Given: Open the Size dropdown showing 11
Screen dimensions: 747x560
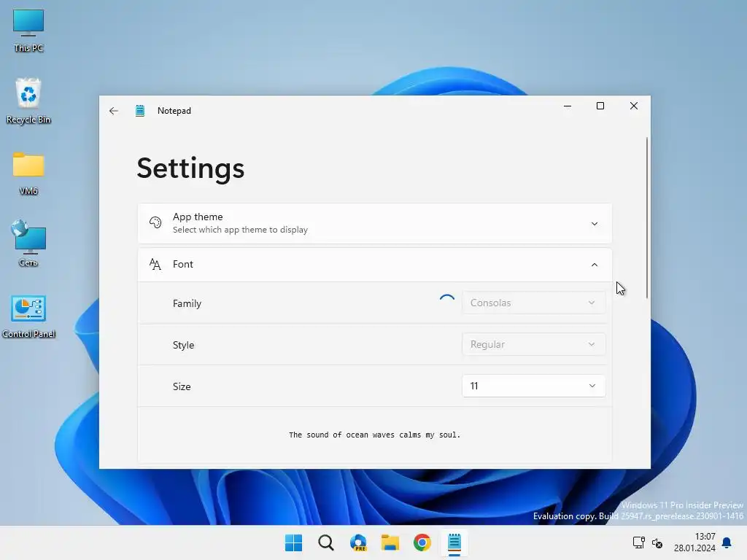Looking at the screenshot, I should pyautogui.click(x=533, y=386).
